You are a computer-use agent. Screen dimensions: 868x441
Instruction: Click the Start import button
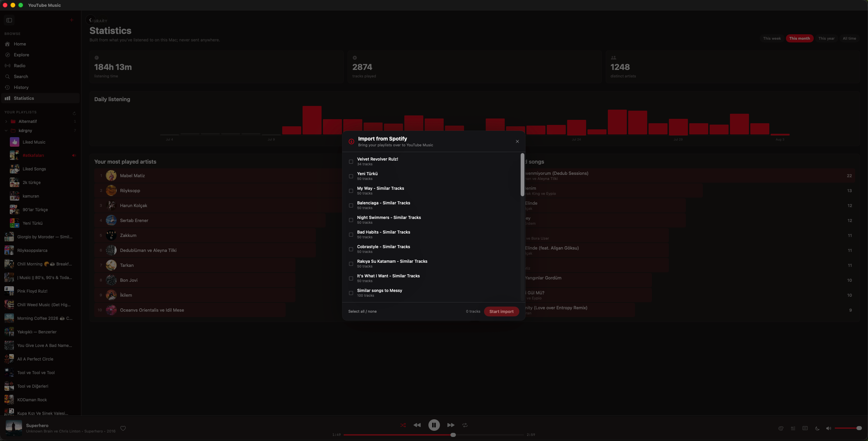pyautogui.click(x=501, y=311)
